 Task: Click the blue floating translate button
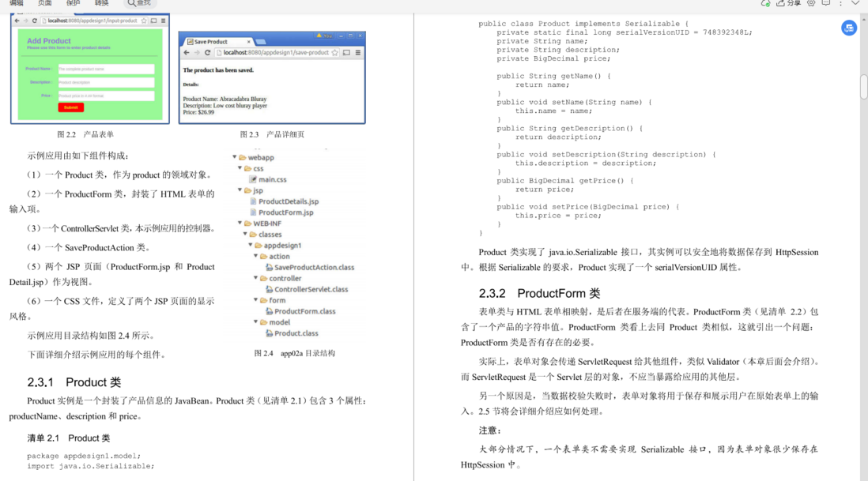coord(848,28)
